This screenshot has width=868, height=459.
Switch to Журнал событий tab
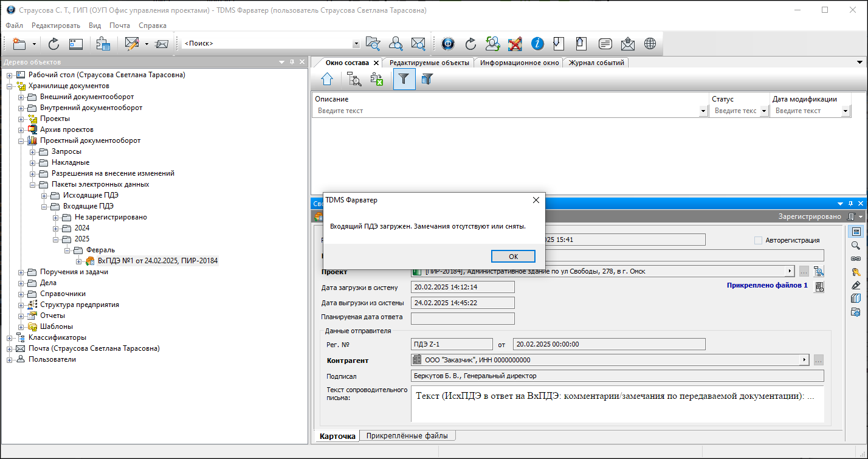tap(596, 63)
